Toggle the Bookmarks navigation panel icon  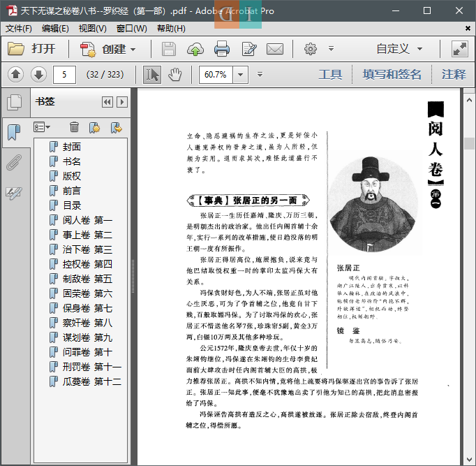[x=14, y=133]
